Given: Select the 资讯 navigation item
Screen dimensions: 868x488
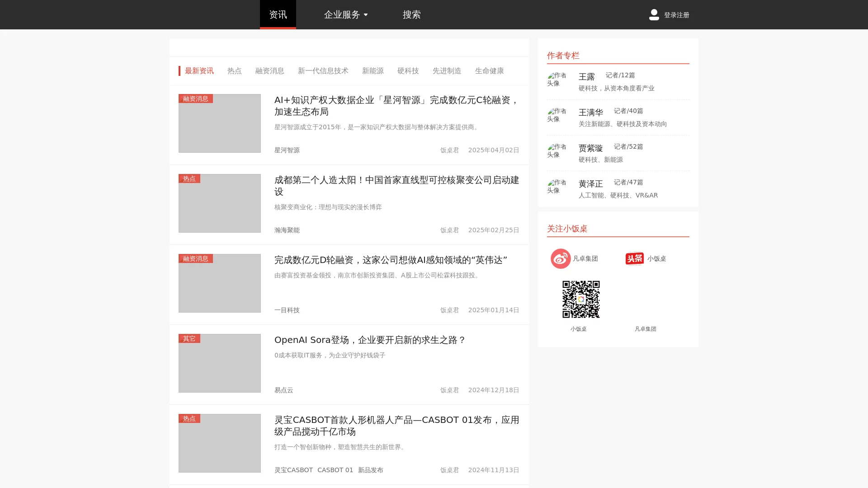Looking at the screenshot, I should [x=278, y=14].
